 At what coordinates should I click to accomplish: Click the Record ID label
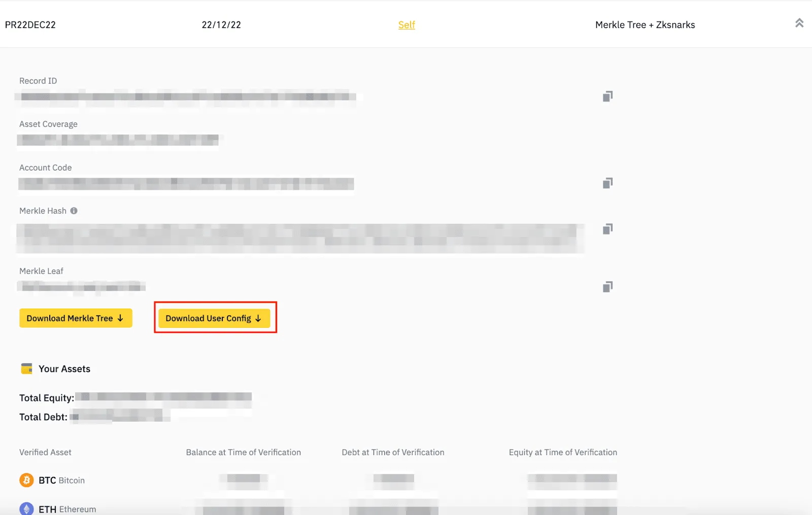coord(38,81)
